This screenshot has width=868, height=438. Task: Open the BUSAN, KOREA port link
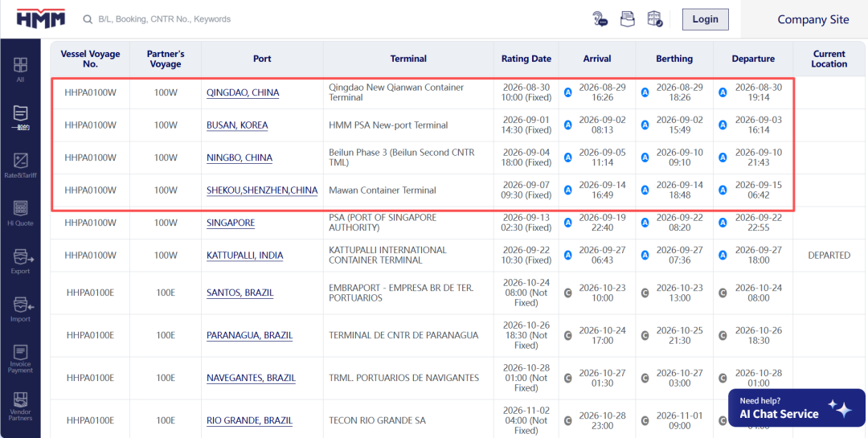click(x=237, y=125)
